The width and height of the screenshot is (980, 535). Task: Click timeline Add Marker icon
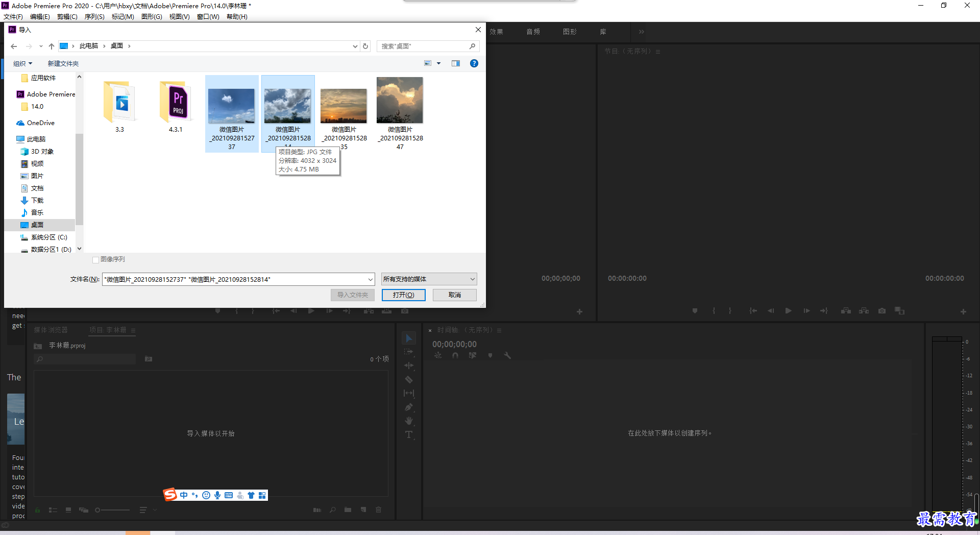tap(490, 355)
